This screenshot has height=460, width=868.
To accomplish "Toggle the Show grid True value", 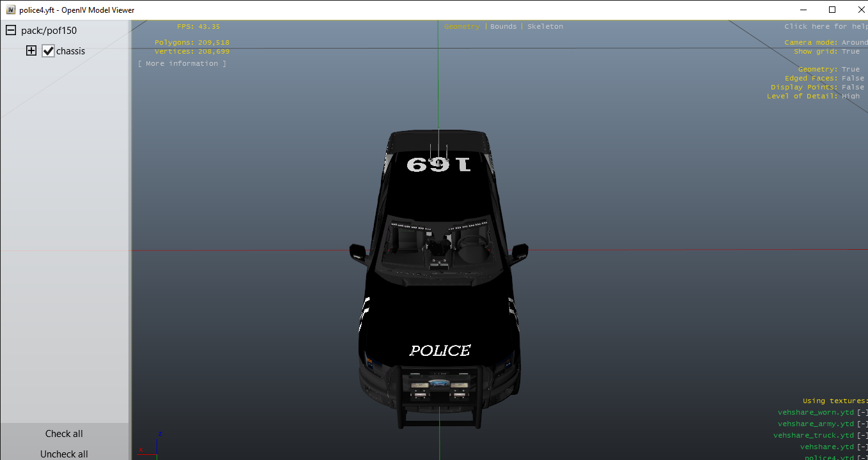I will (x=851, y=52).
